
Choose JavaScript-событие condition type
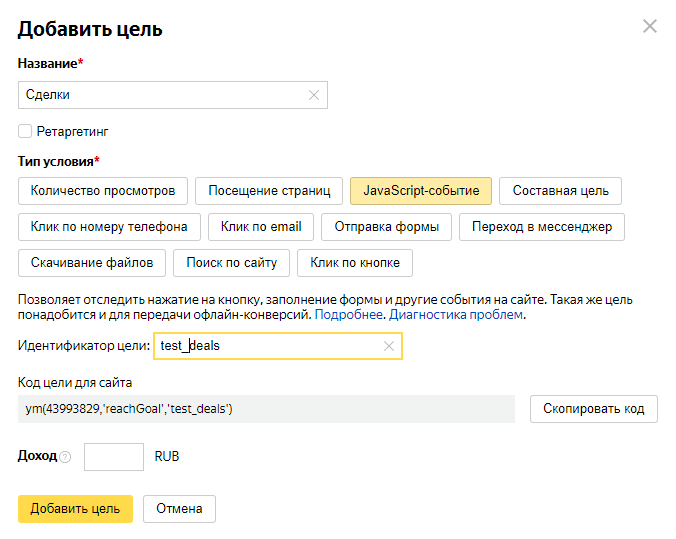point(420,190)
